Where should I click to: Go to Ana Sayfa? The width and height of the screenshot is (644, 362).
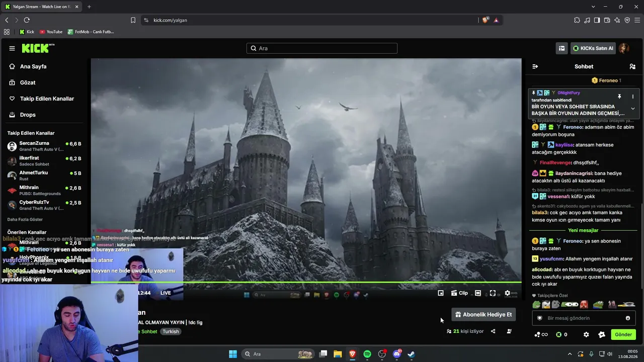click(33, 66)
